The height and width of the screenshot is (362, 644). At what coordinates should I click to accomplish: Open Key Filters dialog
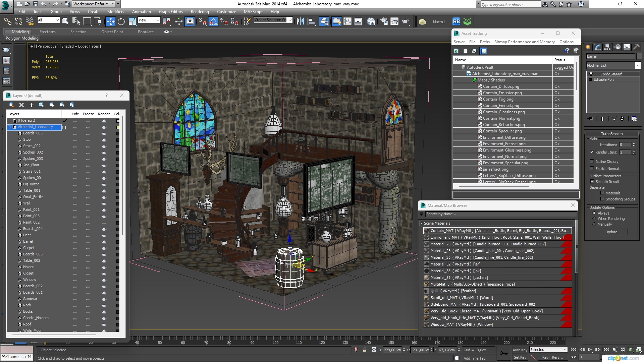pos(552,357)
